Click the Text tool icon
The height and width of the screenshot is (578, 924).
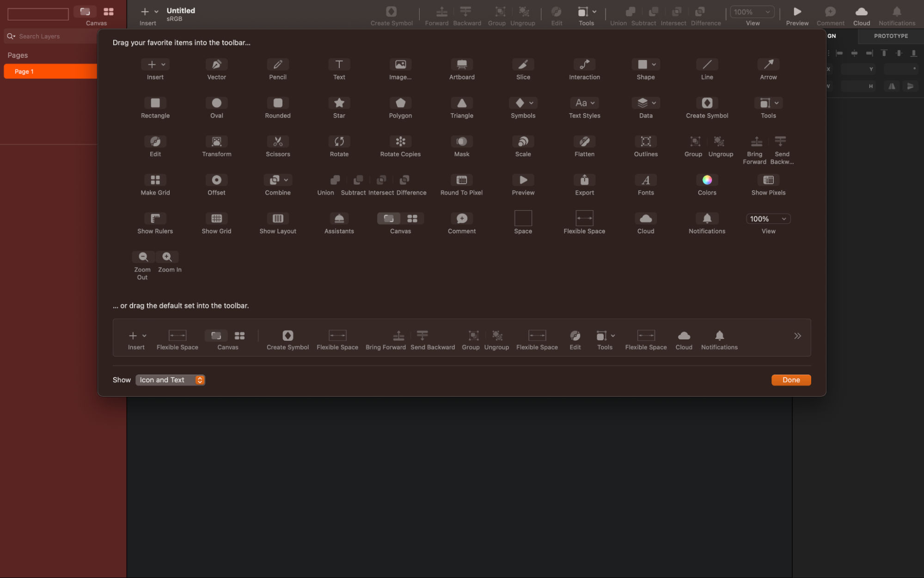click(339, 64)
